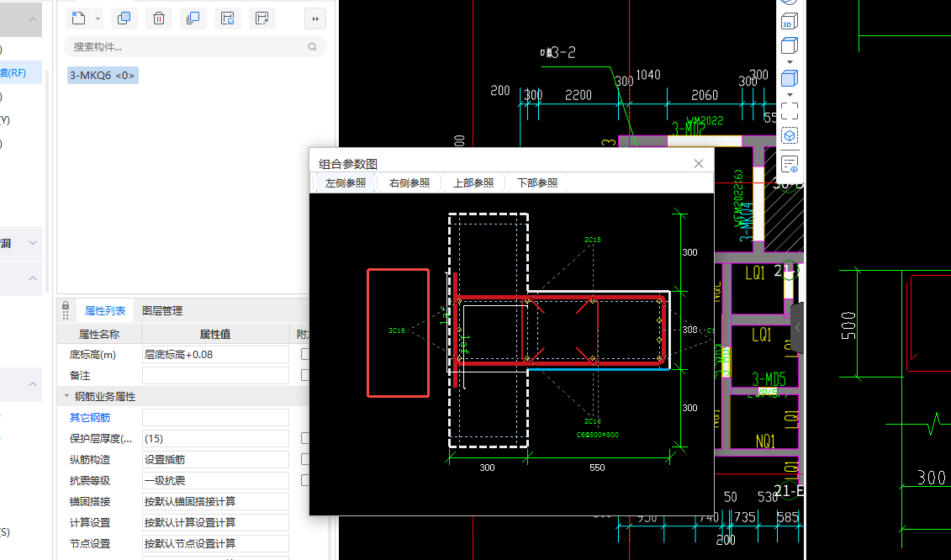Collapse the 钢筋业务属性 group triangle

pos(66,396)
